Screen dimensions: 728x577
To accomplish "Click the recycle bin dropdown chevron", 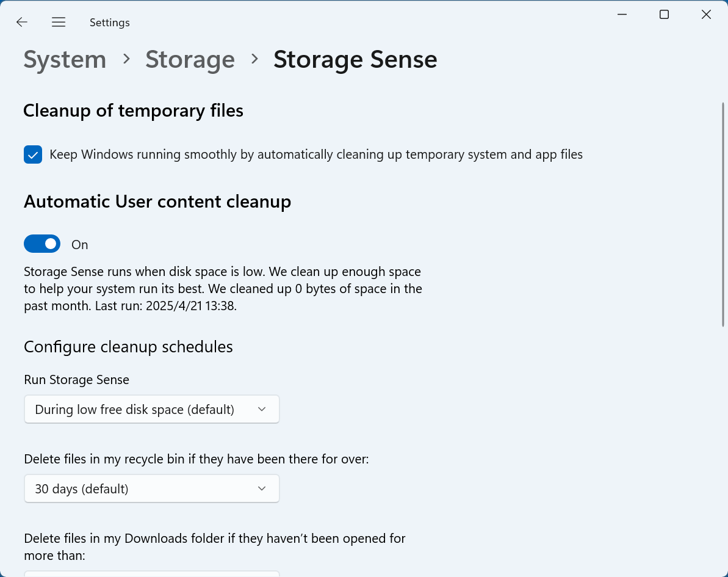I will coord(262,488).
